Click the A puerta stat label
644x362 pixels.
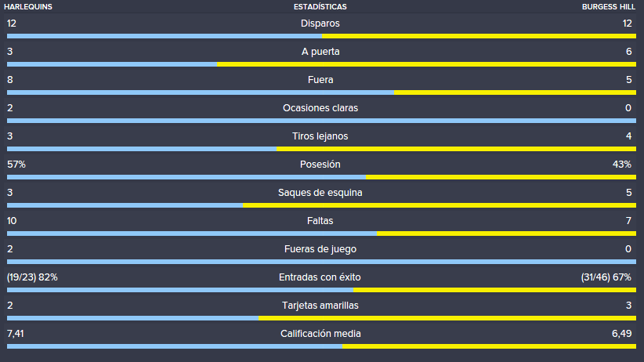320,52
